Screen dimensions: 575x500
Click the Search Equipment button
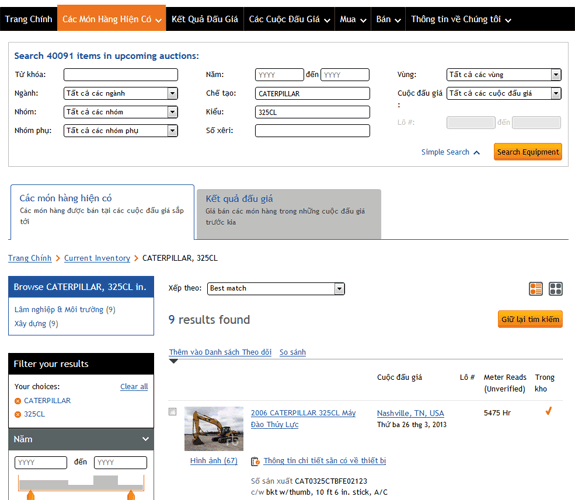[528, 152]
